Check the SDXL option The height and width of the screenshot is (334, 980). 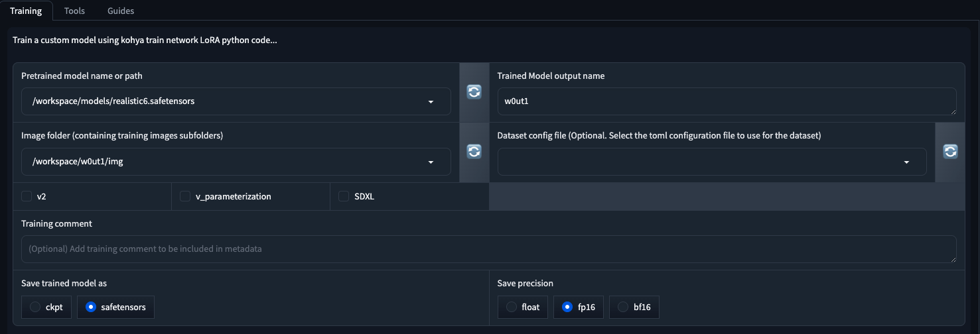coord(344,196)
